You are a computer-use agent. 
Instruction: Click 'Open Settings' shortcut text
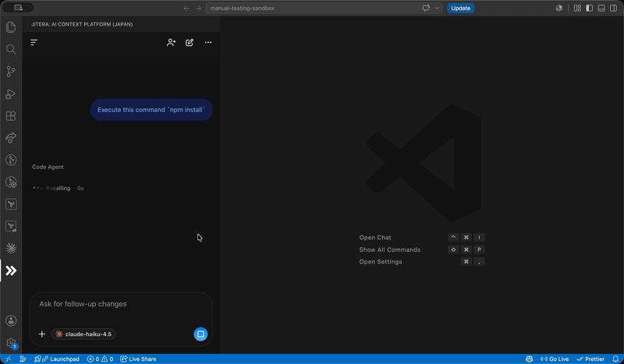pos(381,262)
